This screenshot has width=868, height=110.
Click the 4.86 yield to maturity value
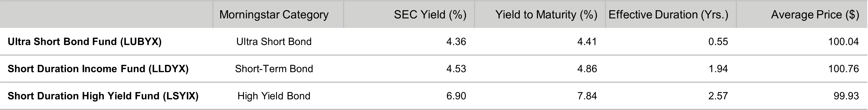pos(587,69)
